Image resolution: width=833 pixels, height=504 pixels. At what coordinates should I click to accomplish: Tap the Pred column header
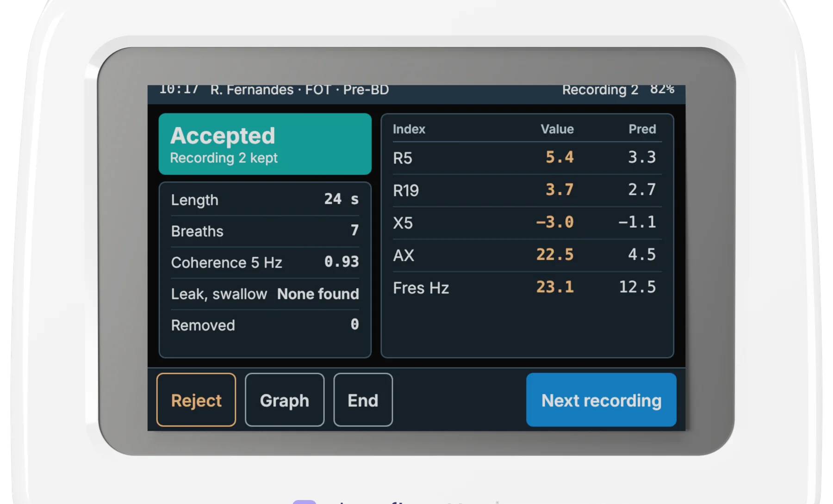pyautogui.click(x=642, y=129)
